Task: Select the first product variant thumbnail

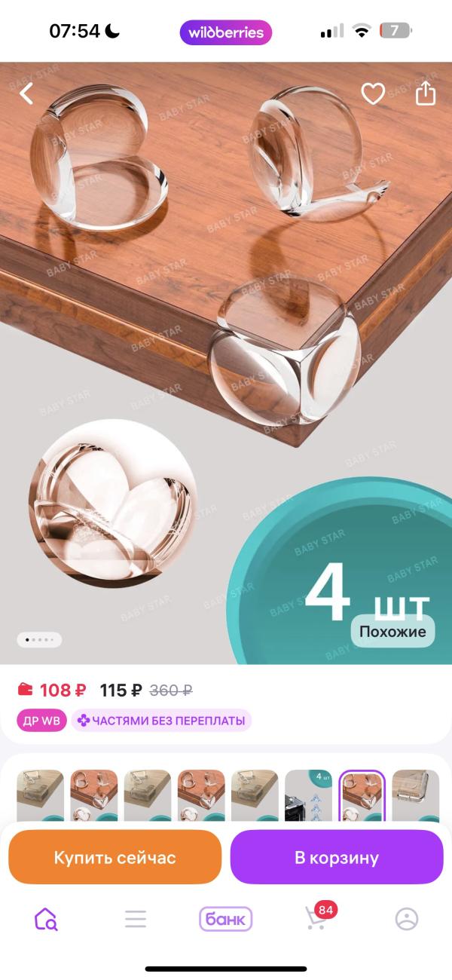Action: pos(41,795)
